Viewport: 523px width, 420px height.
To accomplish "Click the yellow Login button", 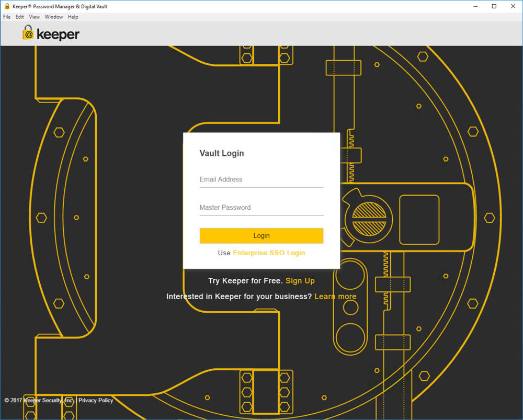I will click(x=261, y=235).
